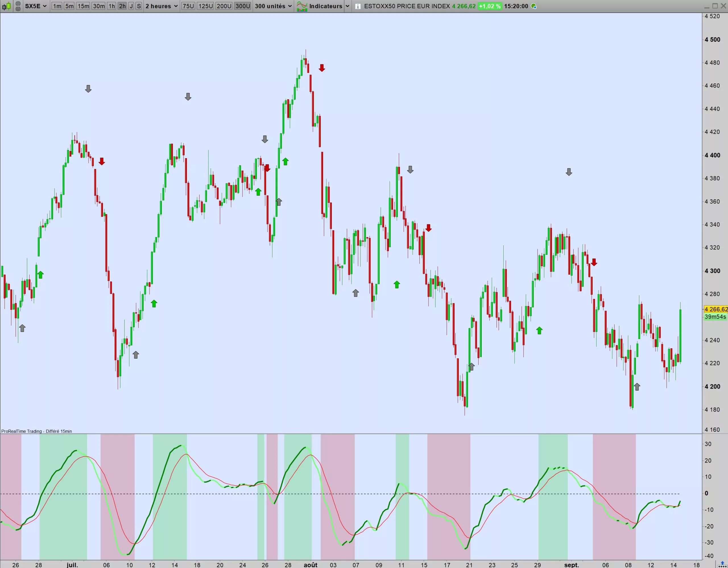Image resolution: width=728 pixels, height=568 pixels.
Task: Click the grey down arrow above the early July high
Action: pos(88,89)
